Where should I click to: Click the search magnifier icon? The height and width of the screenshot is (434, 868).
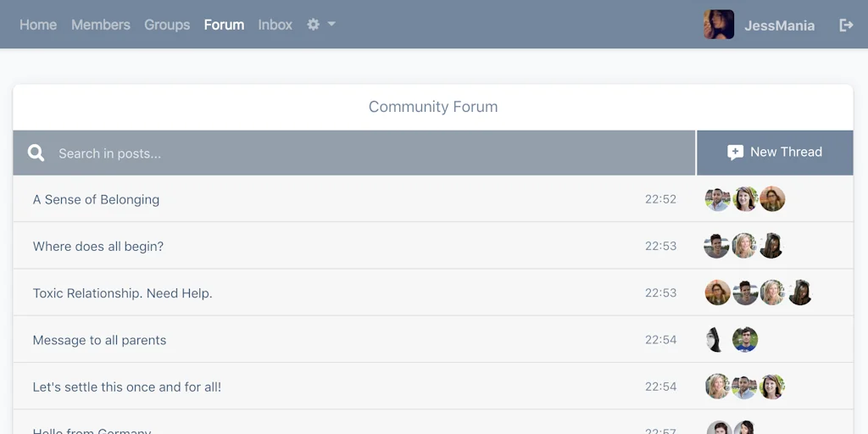[x=36, y=153]
